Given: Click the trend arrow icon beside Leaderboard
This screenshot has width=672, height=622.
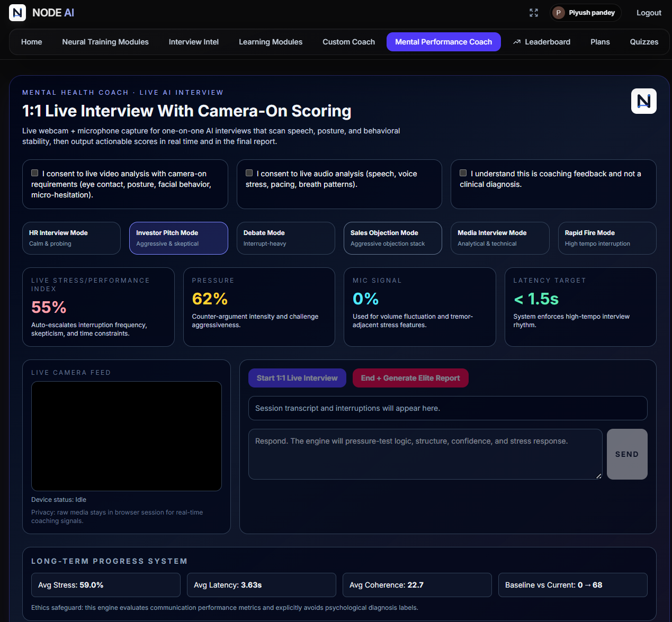Looking at the screenshot, I should coord(516,41).
